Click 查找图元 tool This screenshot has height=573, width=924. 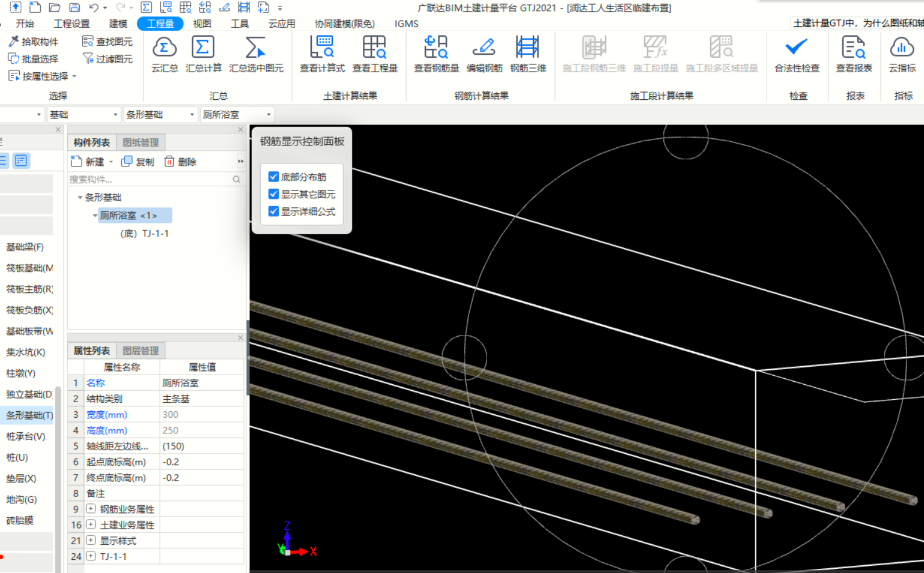tap(107, 41)
